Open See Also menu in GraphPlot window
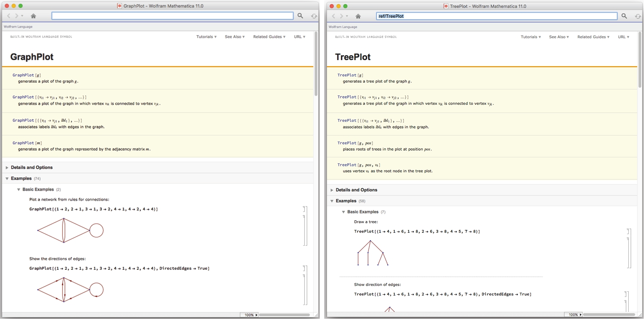 (x=235, y=37)
